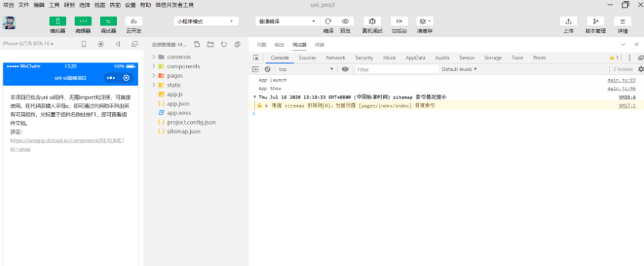This screenshot has height=266, width=644.
Task: Open the main.js:93 source link
Action: (x=621, y=80)
